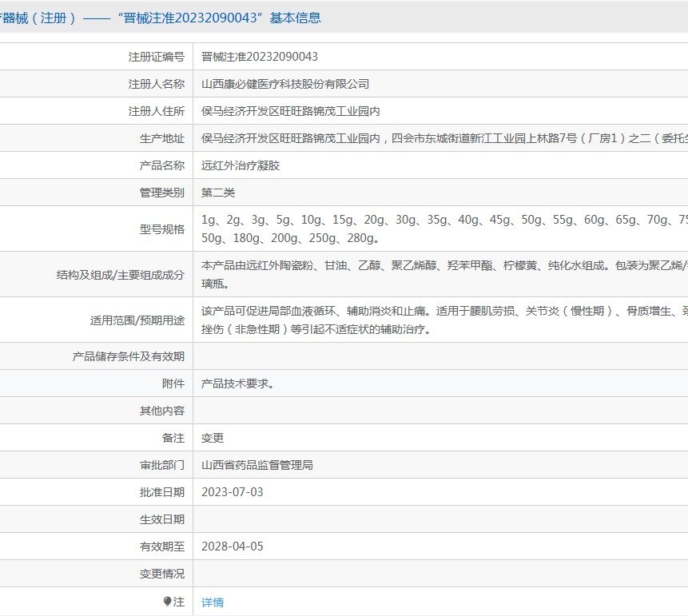Click the 注册人名称 row label

click(156, 84)
